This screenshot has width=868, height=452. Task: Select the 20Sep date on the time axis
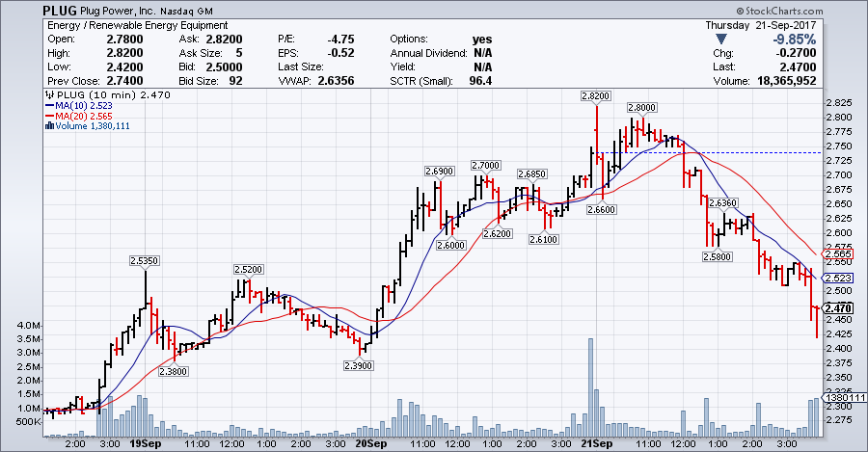371,446
